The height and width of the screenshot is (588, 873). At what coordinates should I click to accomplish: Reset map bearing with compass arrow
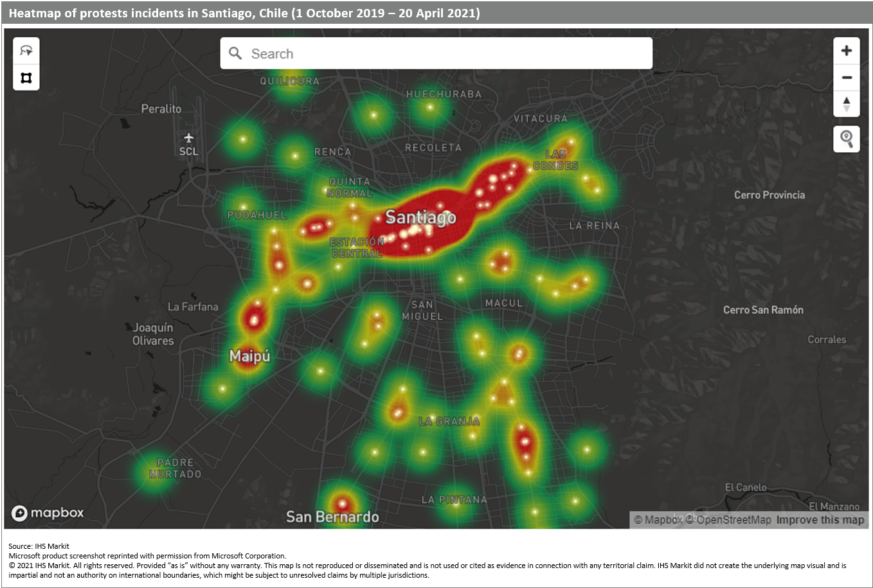coord(847,104)
